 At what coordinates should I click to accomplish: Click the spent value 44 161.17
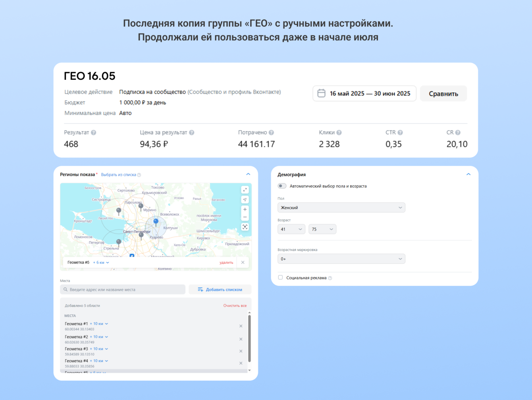point(256,144)
